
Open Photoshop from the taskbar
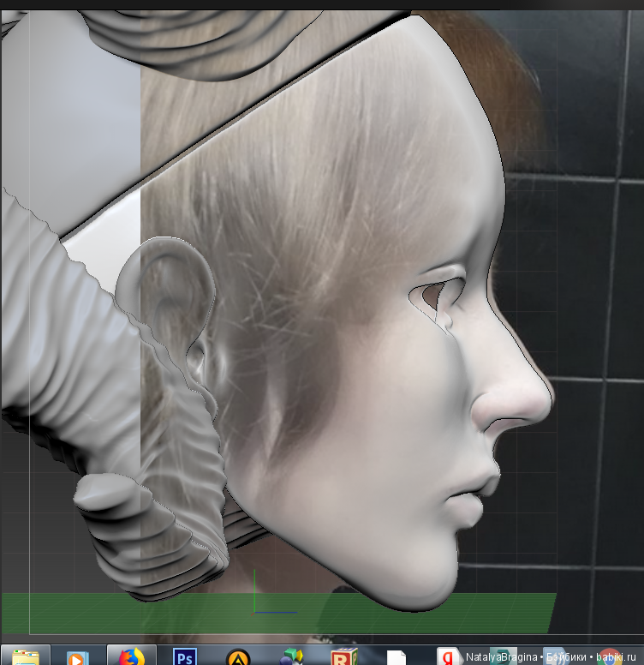[184, 656]
